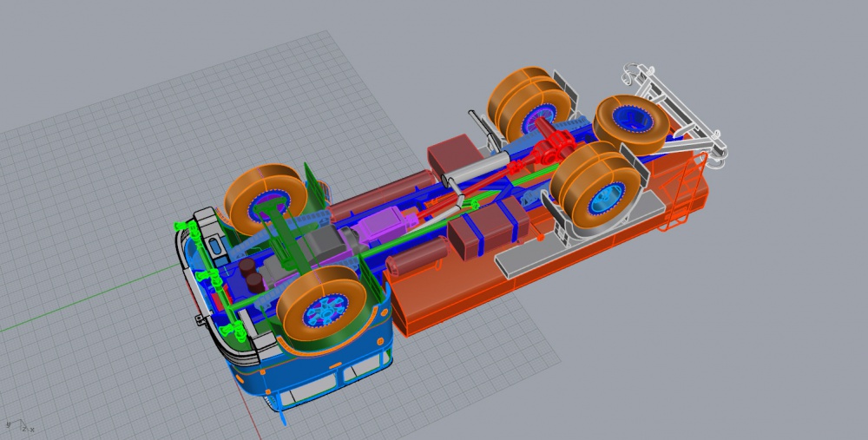Screen dimensions: 868x440
Task: Select the orange ladder on the cargo bed
Action: (x=682, y=192)
